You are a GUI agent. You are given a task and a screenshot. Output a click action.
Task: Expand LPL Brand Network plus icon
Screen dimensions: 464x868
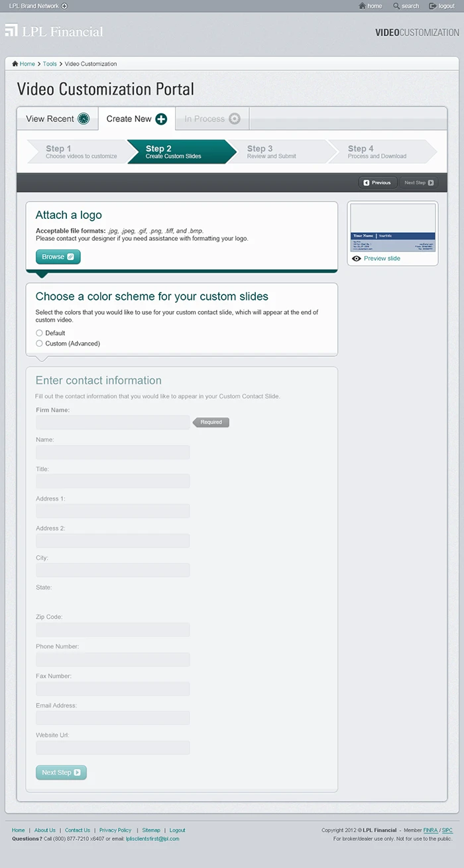pyautogui.click(x=64, y=6)
